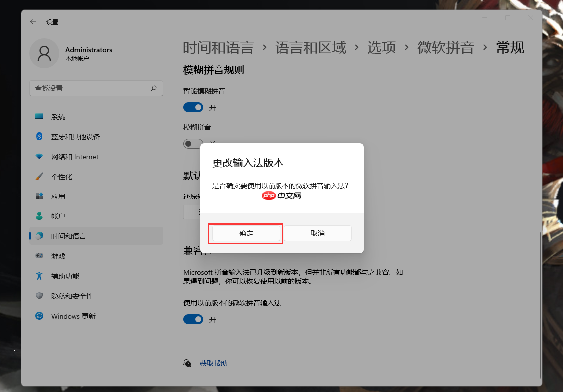Enable the 模糊拼音 switch

click(x=193, y=144)
